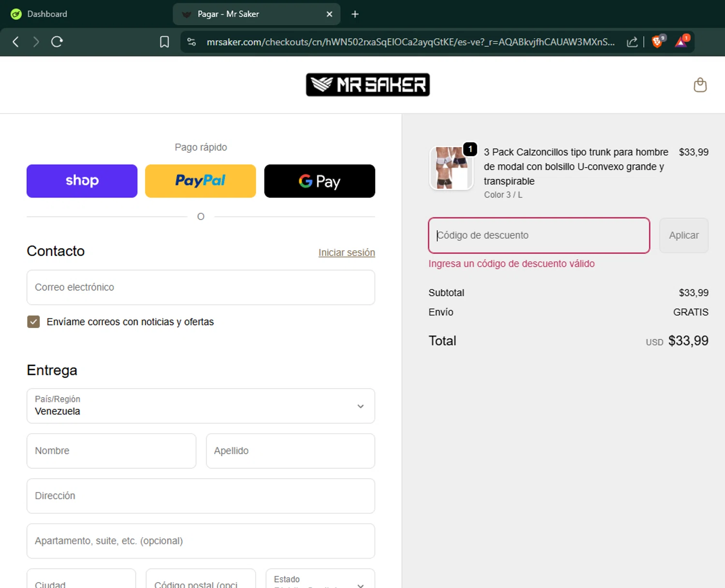Image resolution: width=725 pixels, height=588 pixels.
Task: Click the Total USD $33,99 amount
Action: [x=677, y=341]
